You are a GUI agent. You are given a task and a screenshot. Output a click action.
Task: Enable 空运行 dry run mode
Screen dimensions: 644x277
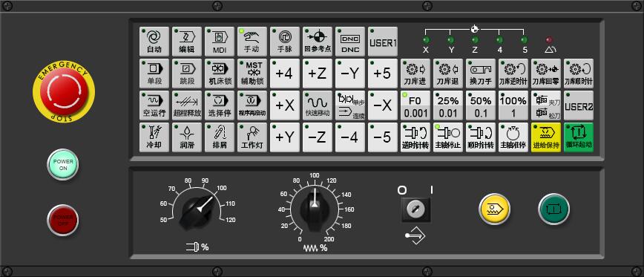[154, 105]
